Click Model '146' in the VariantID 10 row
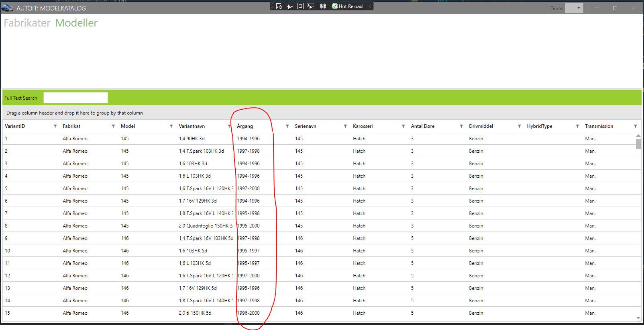 coord(125,251)
